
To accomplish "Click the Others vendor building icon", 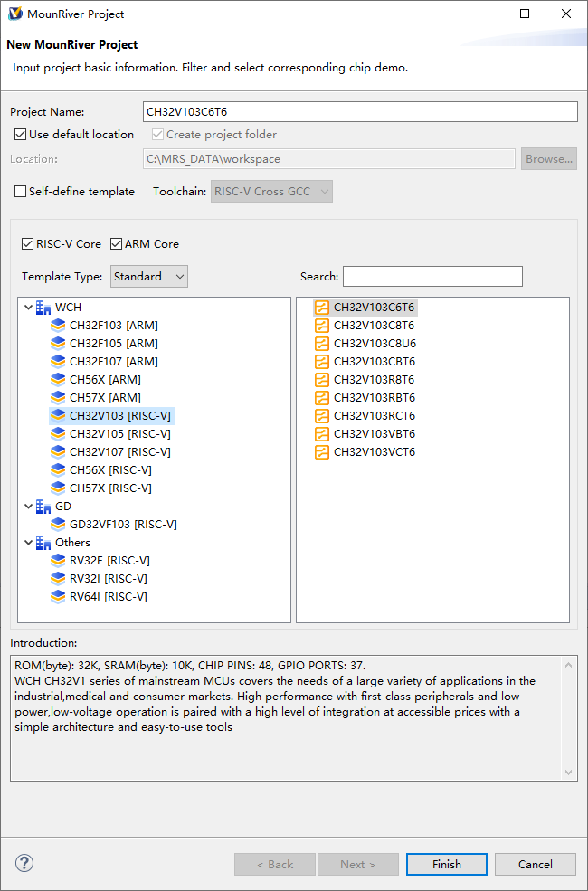I will click(x=43, y=543).
